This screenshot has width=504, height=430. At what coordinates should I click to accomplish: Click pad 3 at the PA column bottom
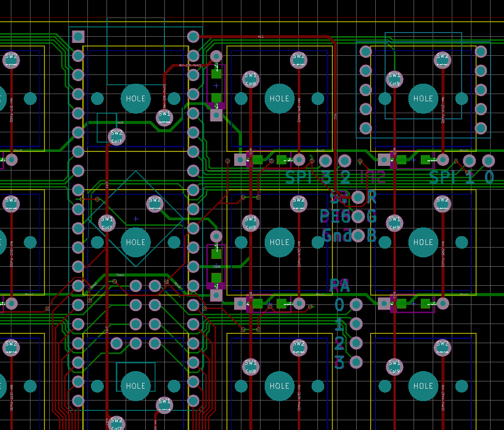click(x=357, y=362)
